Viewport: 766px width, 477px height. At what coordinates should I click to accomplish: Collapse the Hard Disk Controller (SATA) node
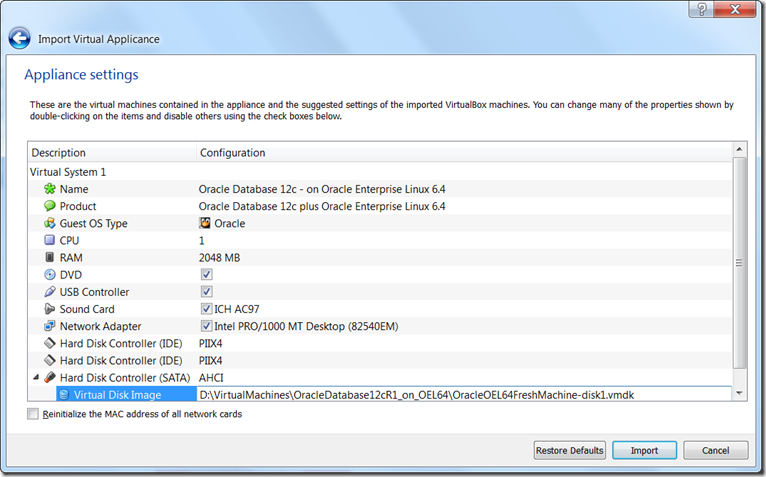(x=36, y=377)
